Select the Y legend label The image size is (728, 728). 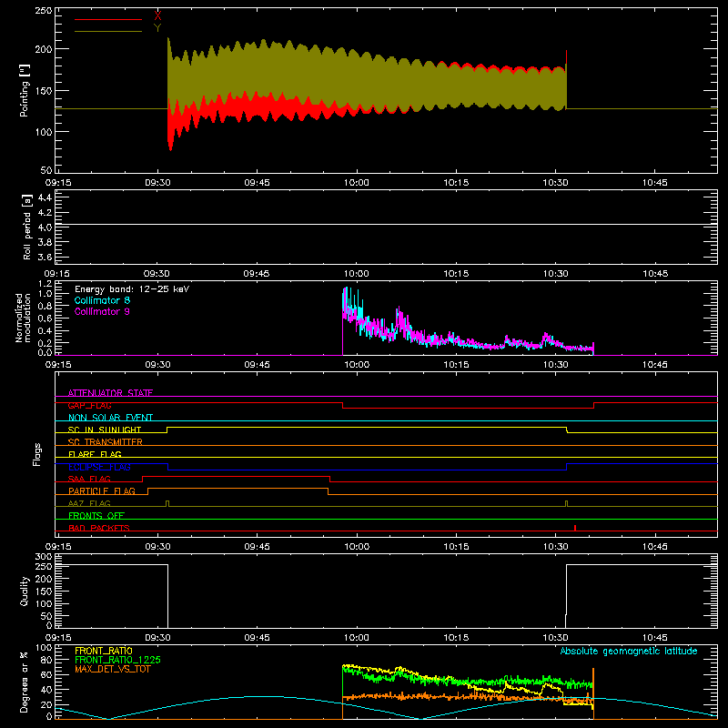[157, 28]
